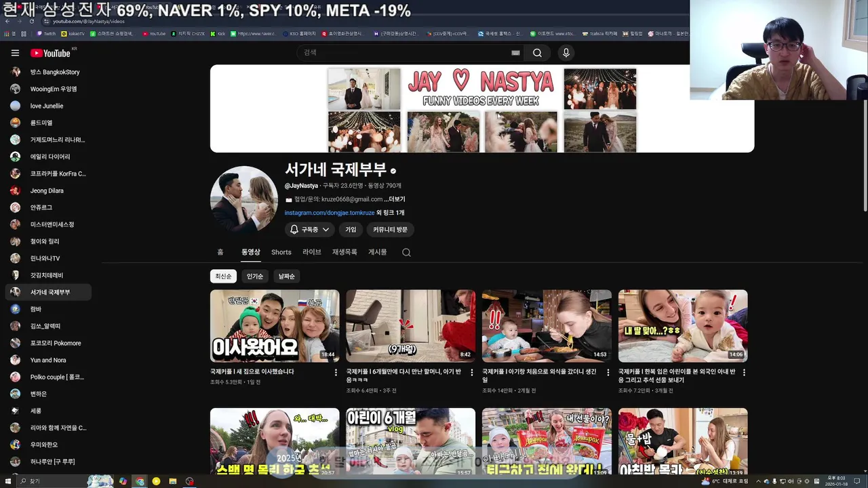Go to the YouTube home logo
This screenshot has width=868, height=488.
tap(50, 53)
